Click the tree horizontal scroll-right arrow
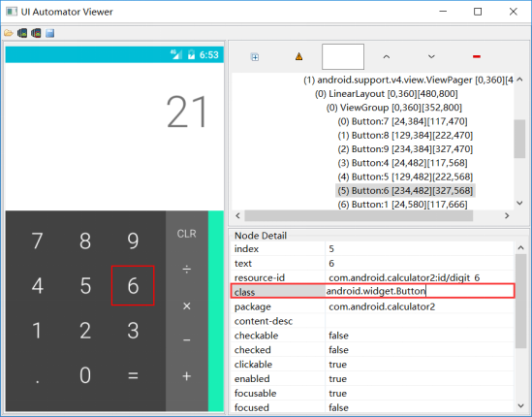 coord(507,215)
